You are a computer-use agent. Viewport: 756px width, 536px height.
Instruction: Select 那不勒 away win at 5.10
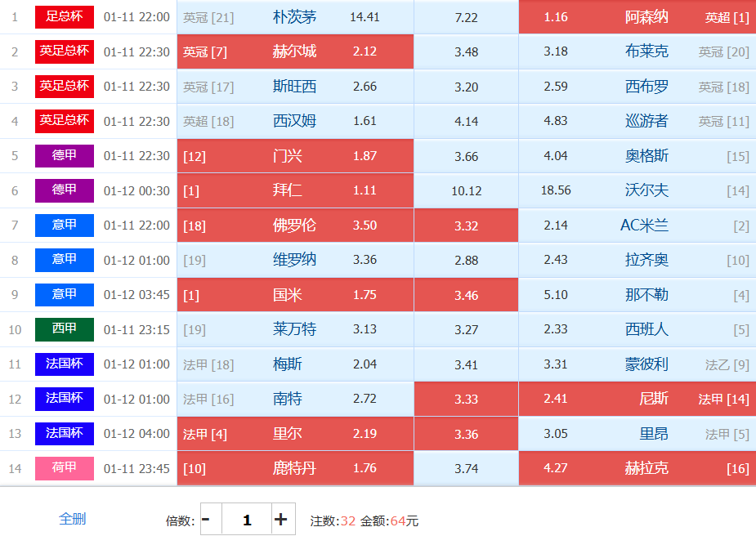637,295
